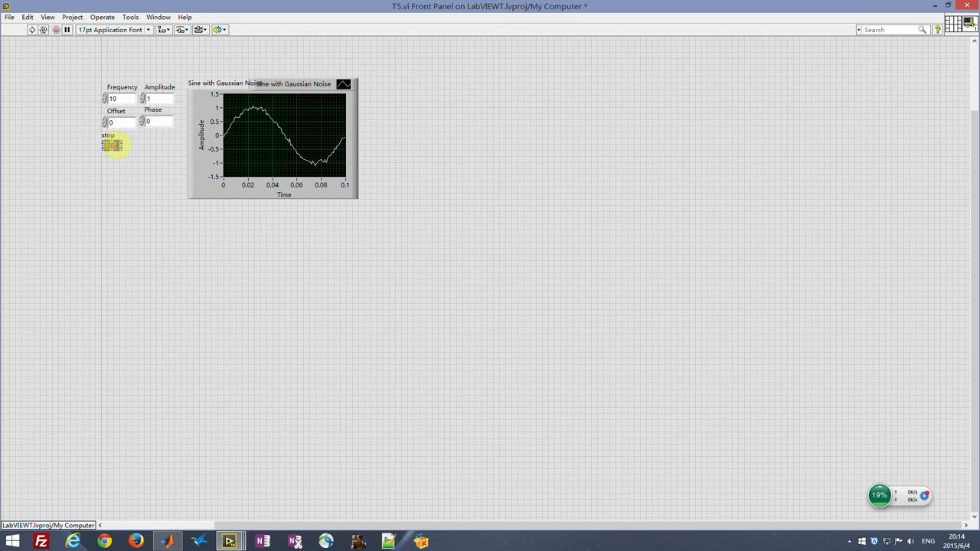The width and height of the screenshot is (980, 551).
Task: Click the Help menu item
Action: pos(185,17)
